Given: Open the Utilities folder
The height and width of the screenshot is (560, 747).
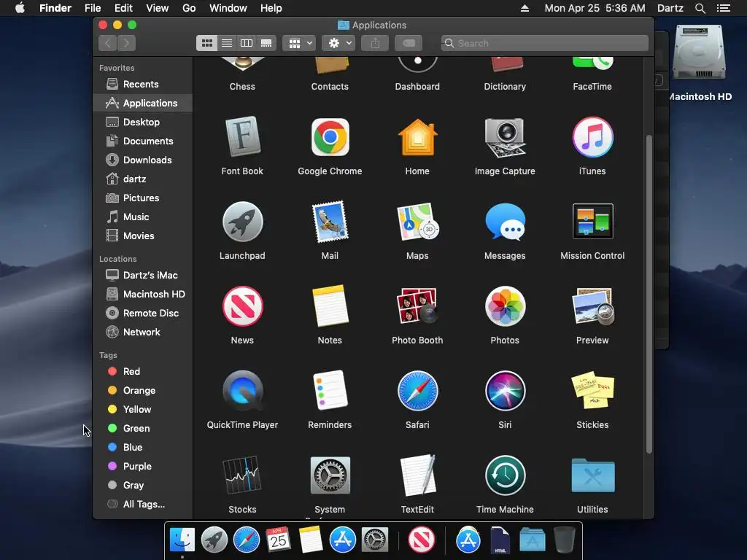Looking at the screenshot, I should tap(592, 475).
